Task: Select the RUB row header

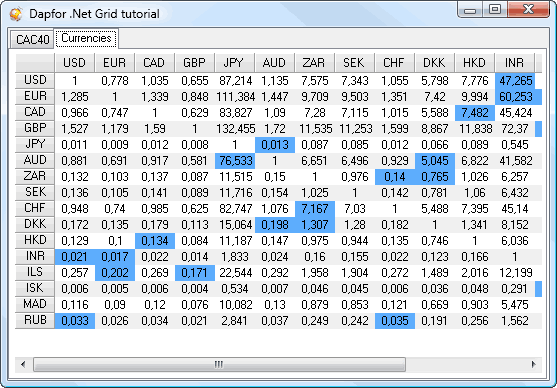Action: (x=35, y=320)
